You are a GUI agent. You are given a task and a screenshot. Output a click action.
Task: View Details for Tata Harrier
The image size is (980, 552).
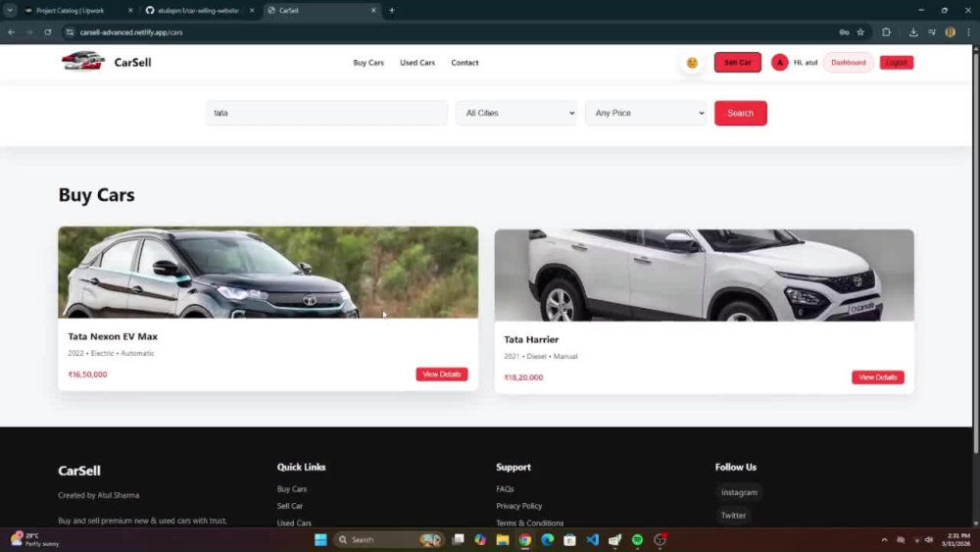(x=877, y=377)
